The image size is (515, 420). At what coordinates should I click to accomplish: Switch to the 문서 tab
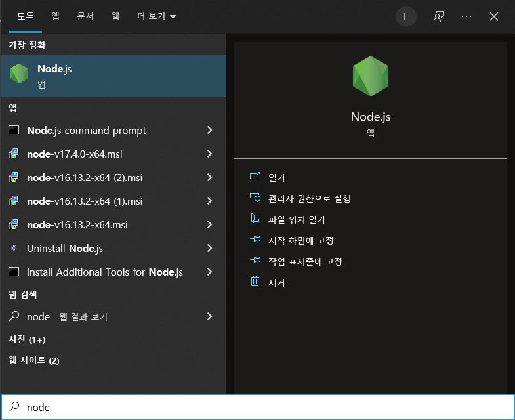coord(85,16)
